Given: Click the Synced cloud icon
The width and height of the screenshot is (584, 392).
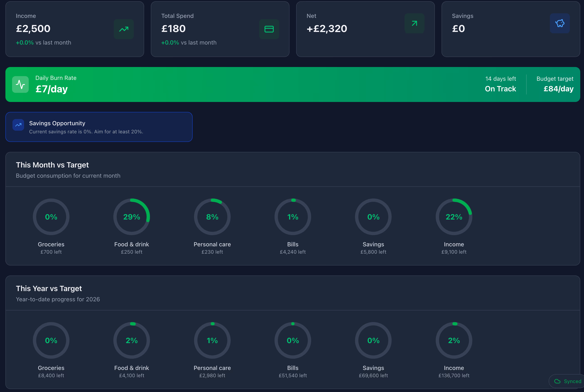Looking at the screenshot, I should pos(557,381).
